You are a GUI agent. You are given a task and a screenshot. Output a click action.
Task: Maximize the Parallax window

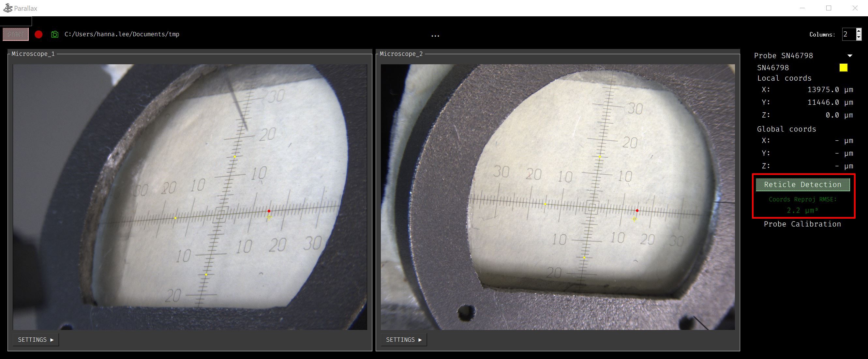(829, 8)
